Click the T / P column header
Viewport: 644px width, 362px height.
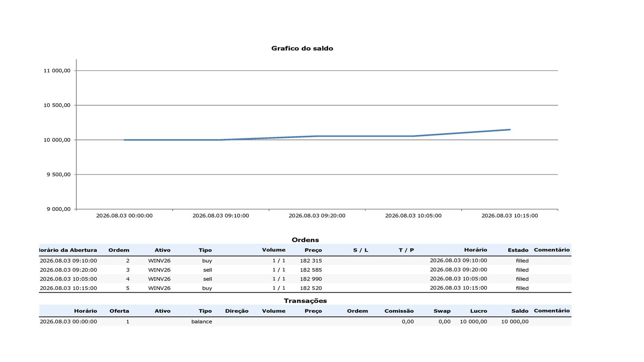coord(406,250)
